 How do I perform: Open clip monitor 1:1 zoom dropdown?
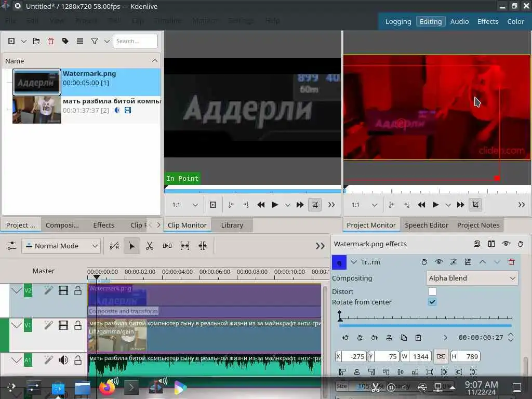coord(185,205)
